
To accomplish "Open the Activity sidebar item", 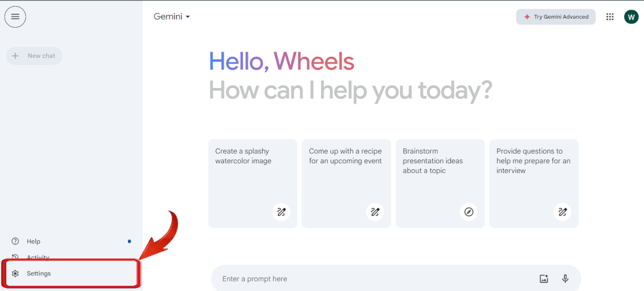I will 38,257.
